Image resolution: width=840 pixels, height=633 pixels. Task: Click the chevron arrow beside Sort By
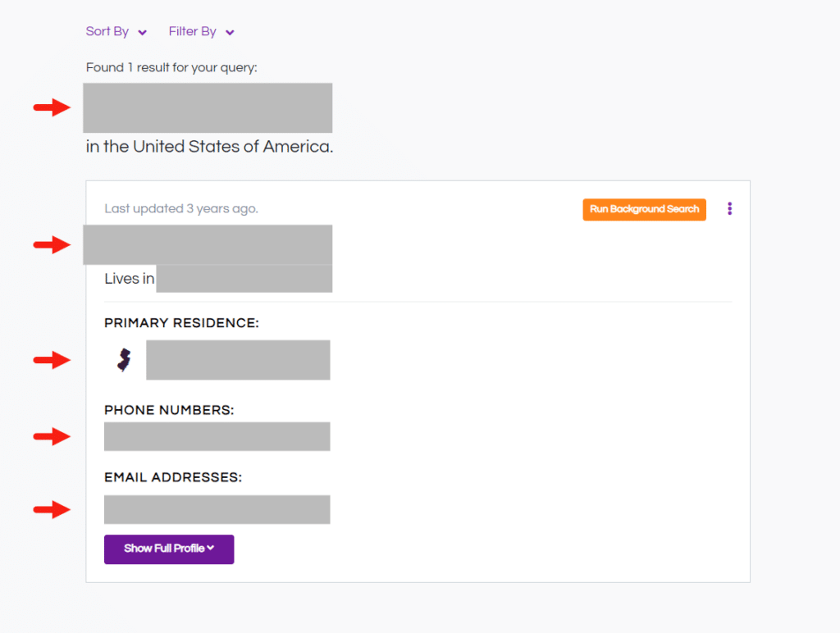(x=142, y=33)
